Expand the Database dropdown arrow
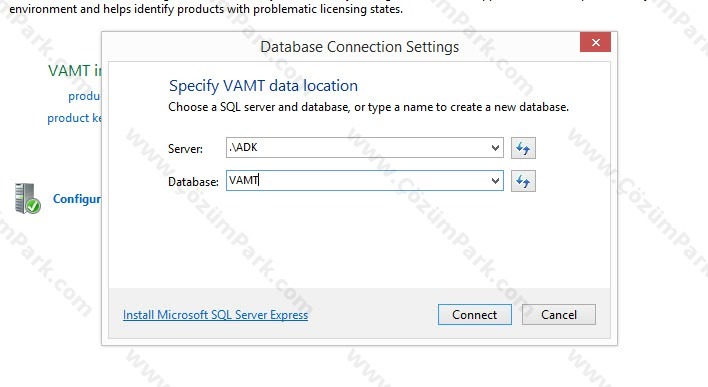Screen dimensions: 708x387 tap(495, 181)
